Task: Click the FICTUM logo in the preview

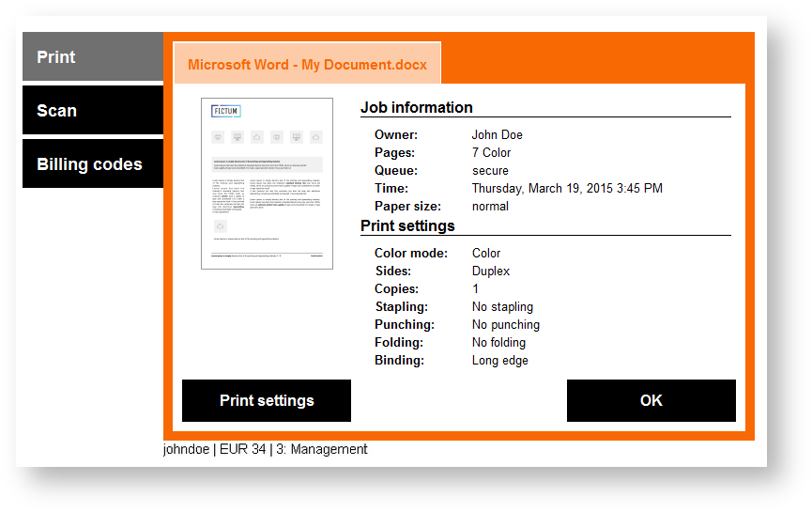Action: 225,111
